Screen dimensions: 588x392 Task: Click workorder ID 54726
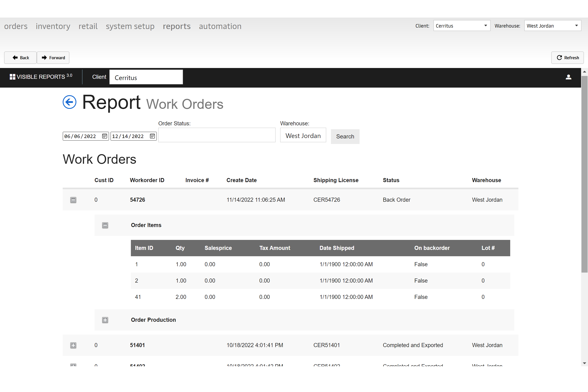click(x=137, y=200)
